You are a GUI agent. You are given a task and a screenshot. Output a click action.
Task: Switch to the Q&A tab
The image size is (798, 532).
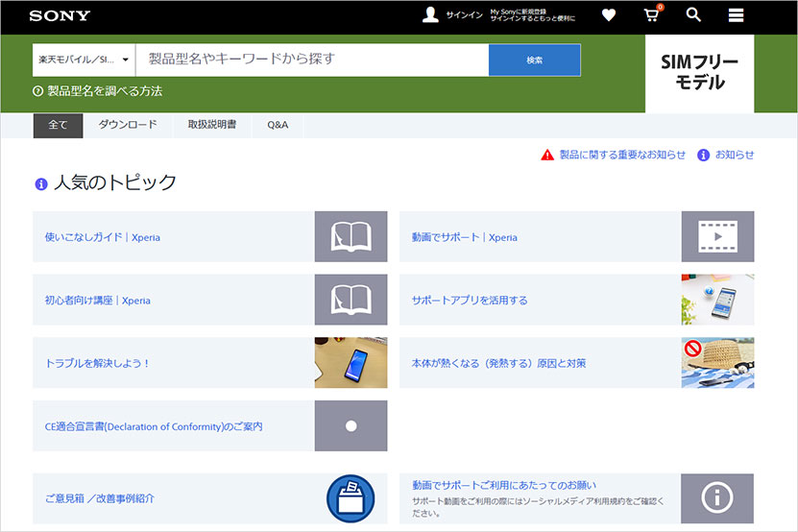(278, 125)
